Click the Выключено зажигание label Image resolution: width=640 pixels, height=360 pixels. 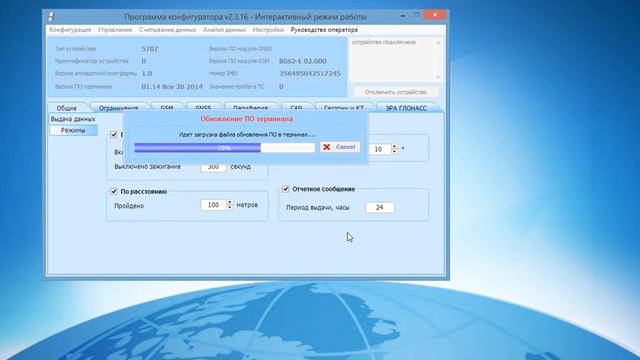tap(148, 167)
